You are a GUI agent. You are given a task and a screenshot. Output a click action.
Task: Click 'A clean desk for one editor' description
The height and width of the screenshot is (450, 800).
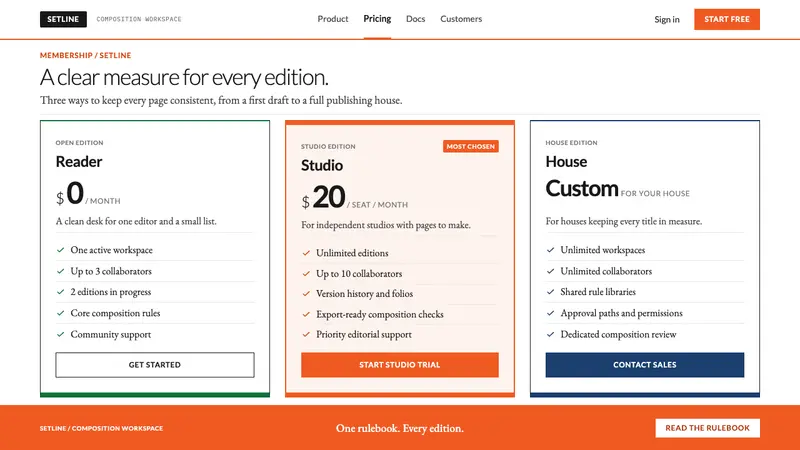[x=136, y=221]
